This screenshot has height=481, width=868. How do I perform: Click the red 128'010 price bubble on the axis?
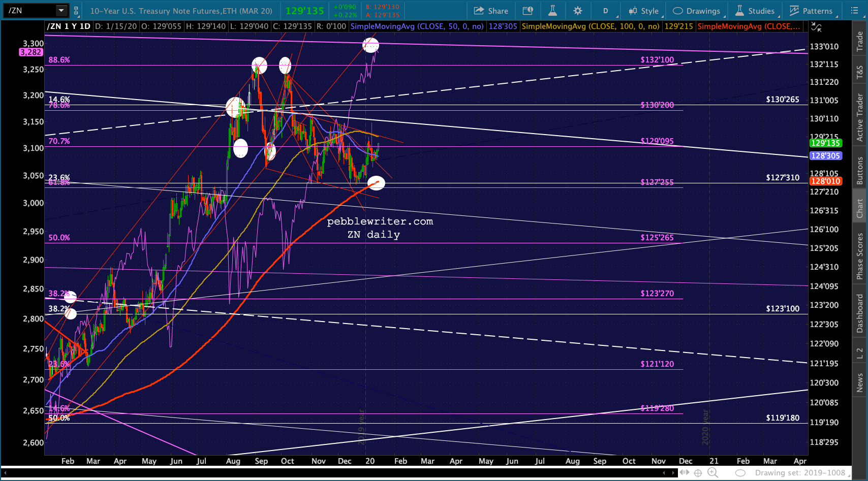(x=825, y=181)
